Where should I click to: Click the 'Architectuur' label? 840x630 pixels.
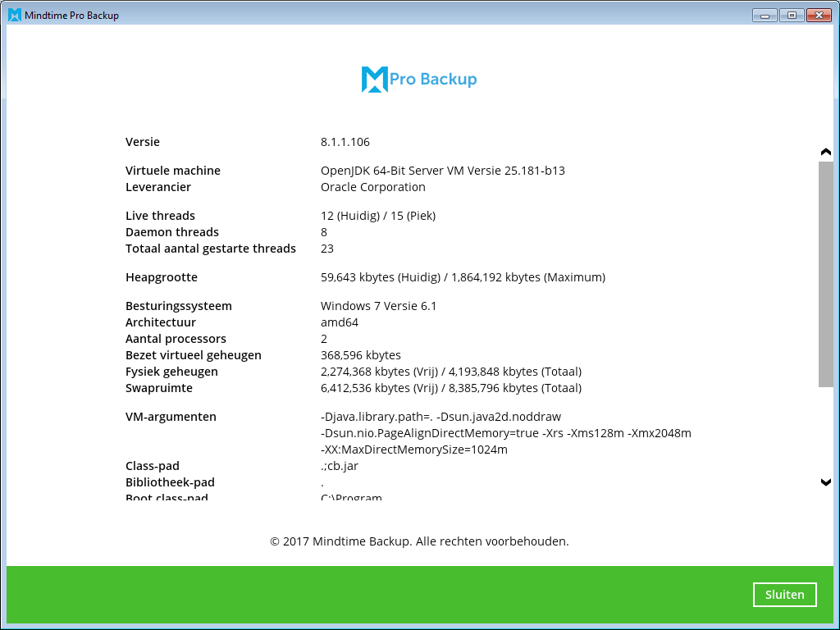[x=160, y=322]
